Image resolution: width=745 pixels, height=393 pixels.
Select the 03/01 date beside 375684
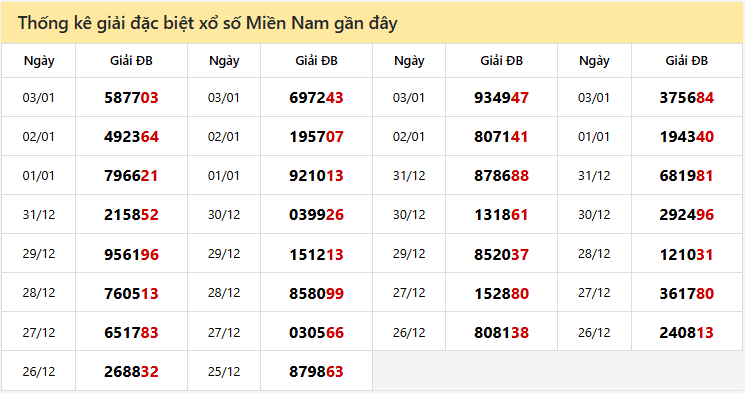tap(594, 98)
